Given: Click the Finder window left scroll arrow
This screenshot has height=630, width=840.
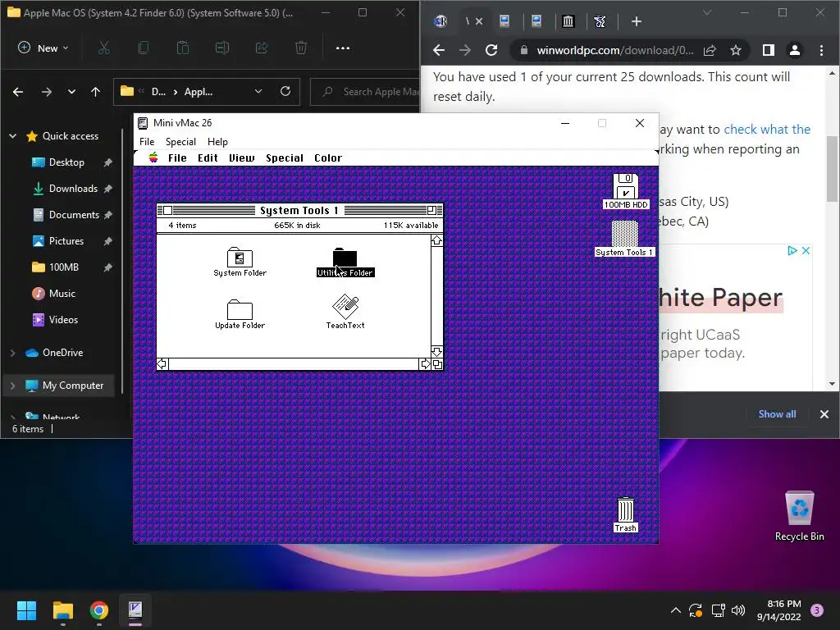Looking at the screenshot, I should [x=162, y=364].
